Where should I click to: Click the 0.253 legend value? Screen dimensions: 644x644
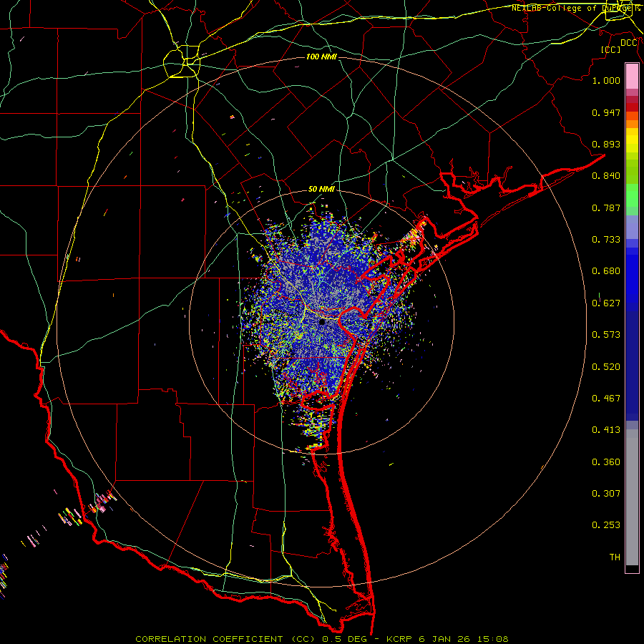click(606, 525)
